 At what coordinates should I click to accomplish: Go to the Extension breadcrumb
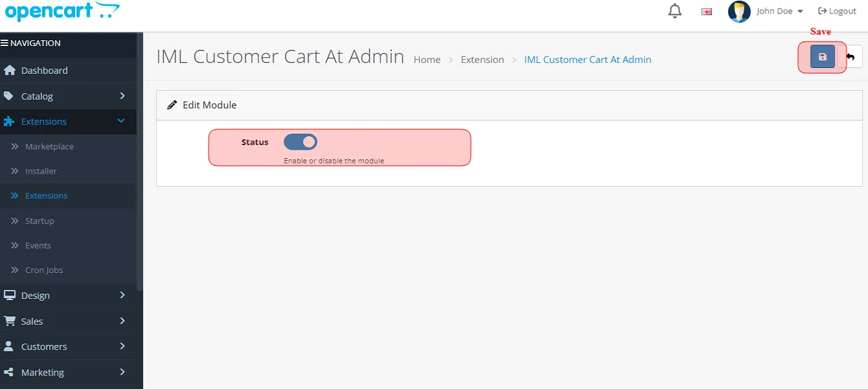point(482,60)
